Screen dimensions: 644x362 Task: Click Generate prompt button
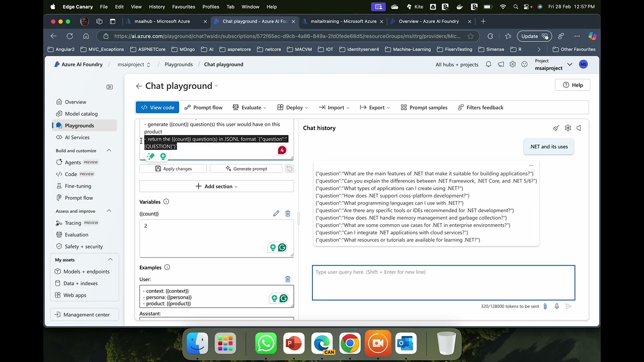tap(246, 169)
